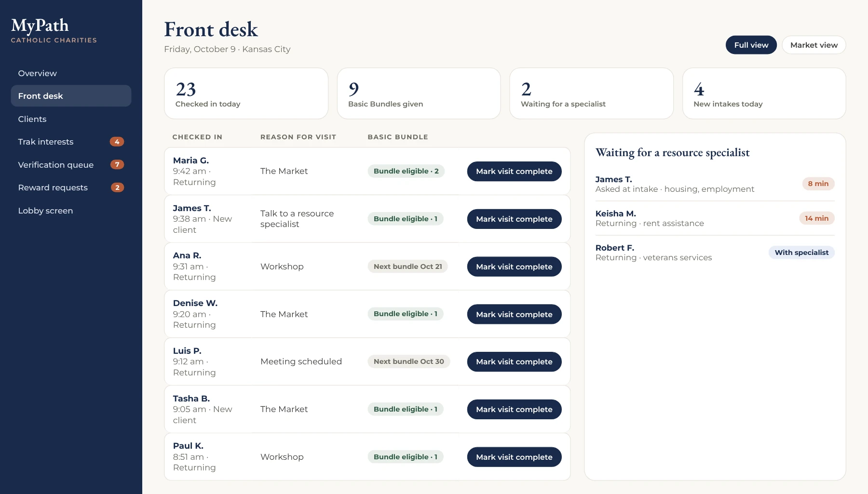The image size is (868, 494).
Task: Open the Waiting for a specialist card
Action: pos(591,93)
